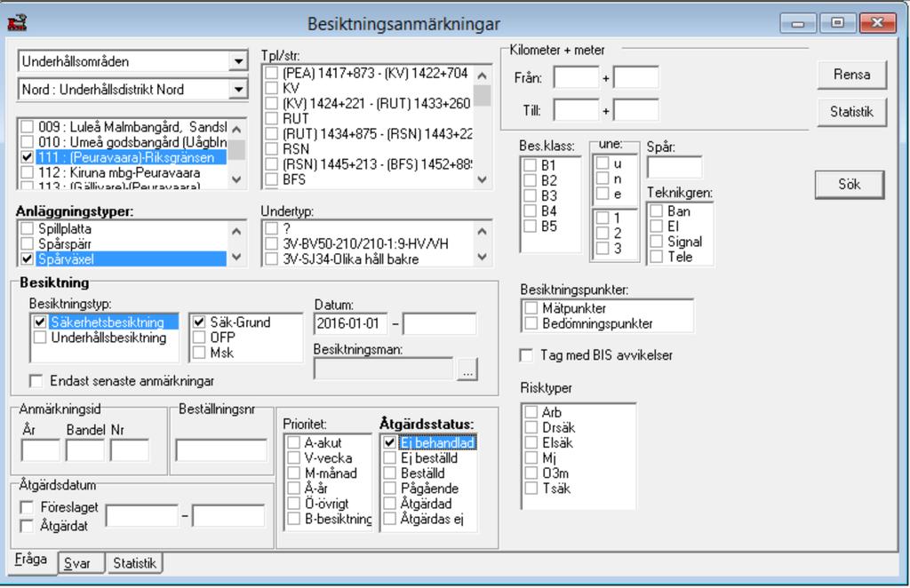Check 3V-SJ34-Olika håll bakre undertyp
The image size is (910, 588).
[271, 258]
